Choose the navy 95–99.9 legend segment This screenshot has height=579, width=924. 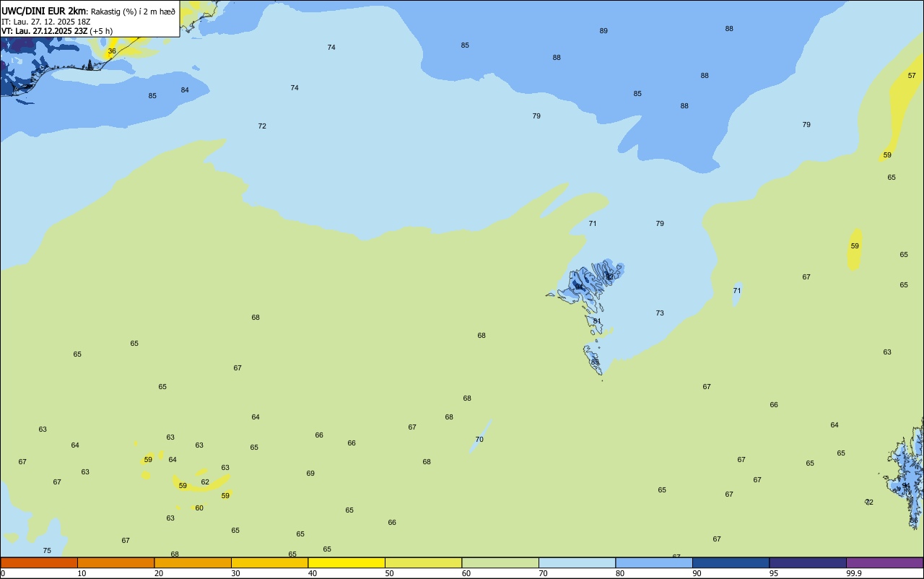click(808, 562)
